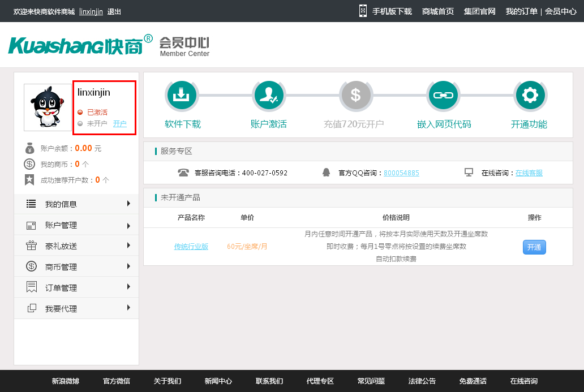Open the 订单管理 menu item

76,288
